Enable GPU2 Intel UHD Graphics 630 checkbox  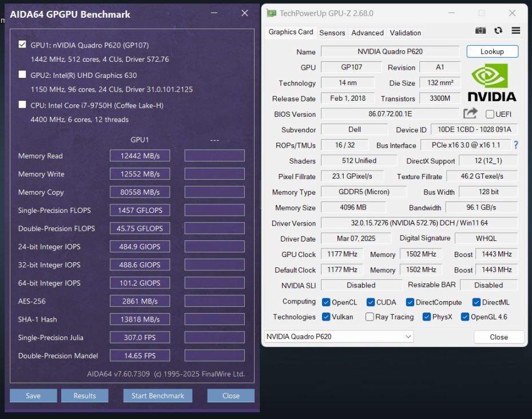[x=22, y=74]
